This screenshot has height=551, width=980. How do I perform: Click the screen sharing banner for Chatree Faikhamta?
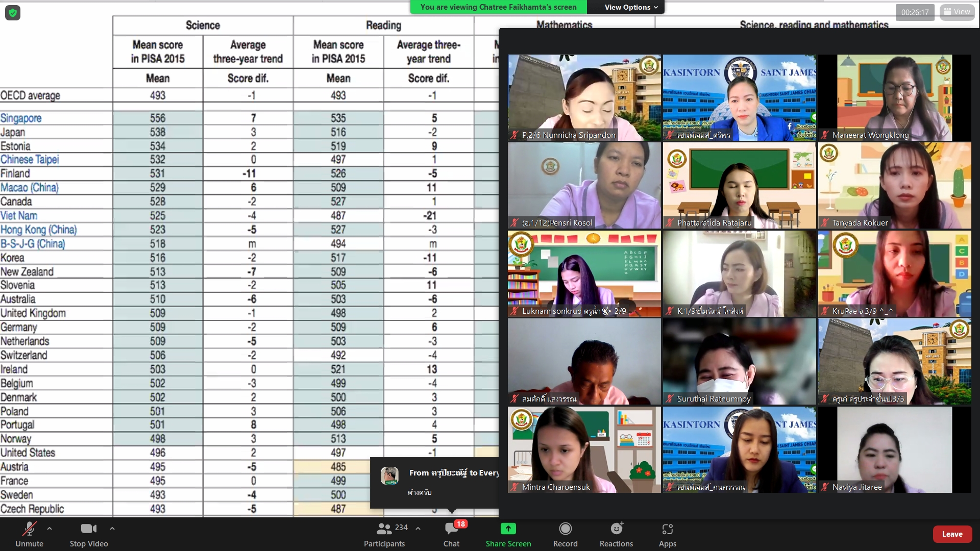tap(498, 7)
